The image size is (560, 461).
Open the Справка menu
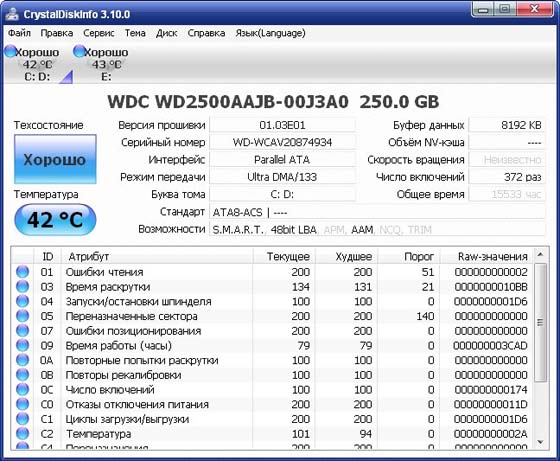coord(206,33)
